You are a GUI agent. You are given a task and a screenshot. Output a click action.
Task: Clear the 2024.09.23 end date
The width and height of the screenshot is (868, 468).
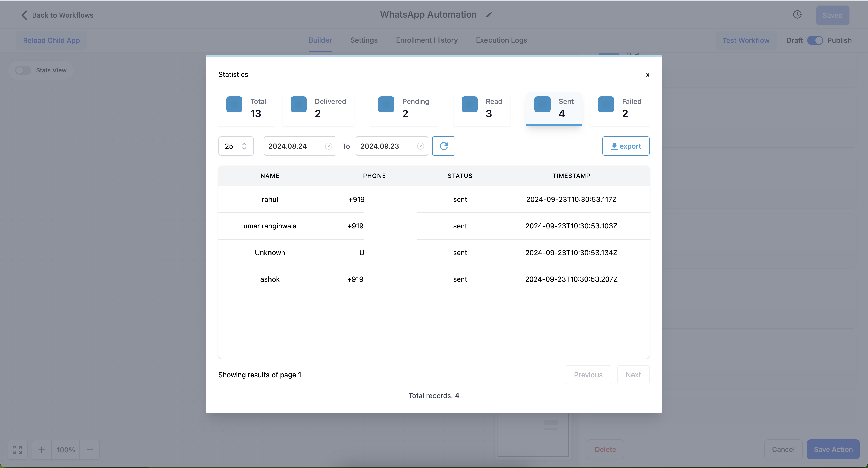click(420, 146)
